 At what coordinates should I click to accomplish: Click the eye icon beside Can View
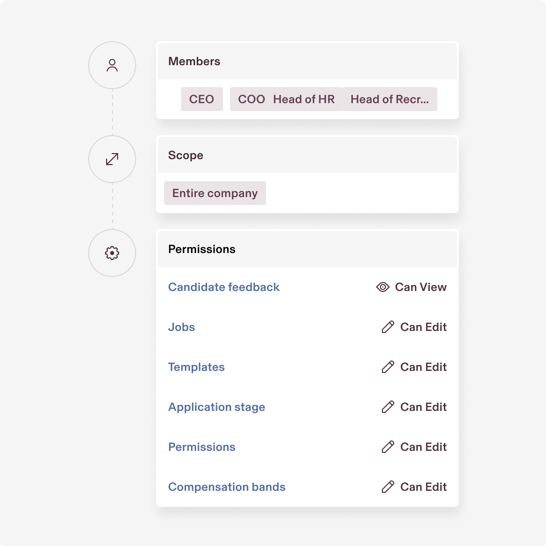pyautogui.click(x=382, y=287)
